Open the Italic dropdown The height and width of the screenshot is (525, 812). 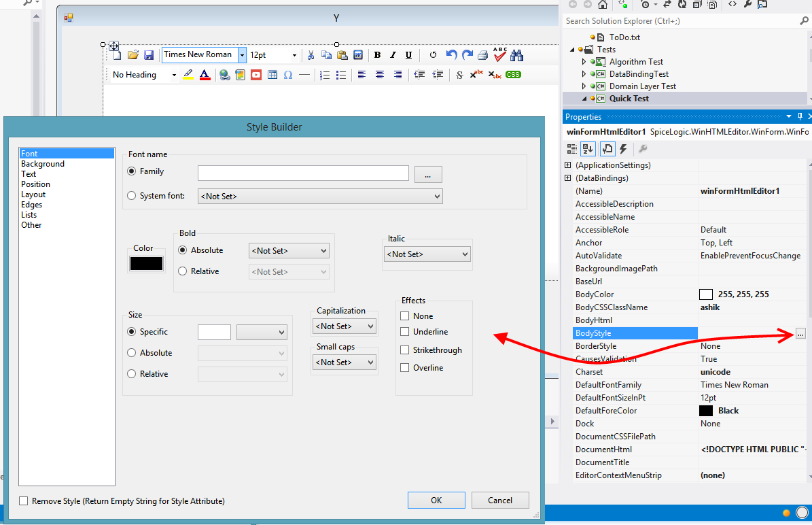[427, 254]
